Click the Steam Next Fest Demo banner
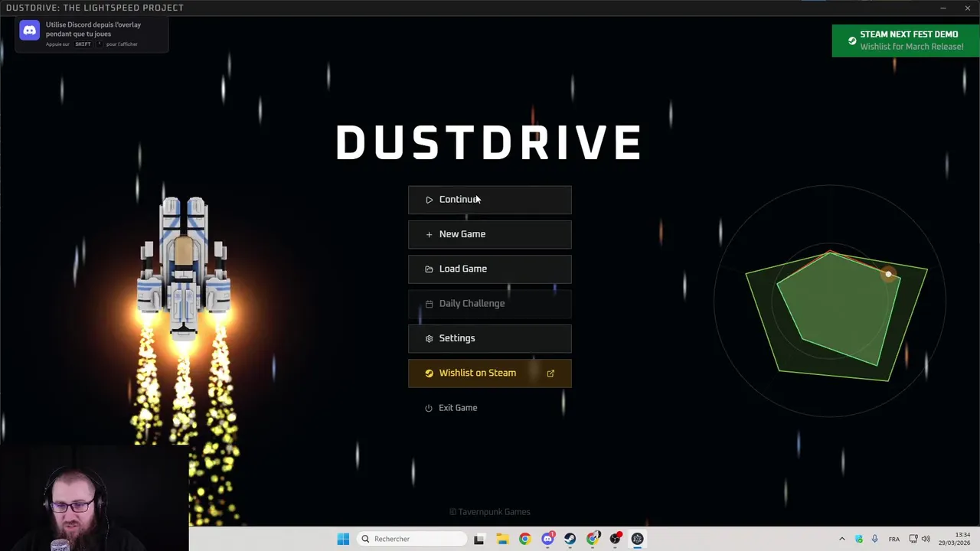Image resolution: width=980 pixels, height=551 pixels. point(905,41)
